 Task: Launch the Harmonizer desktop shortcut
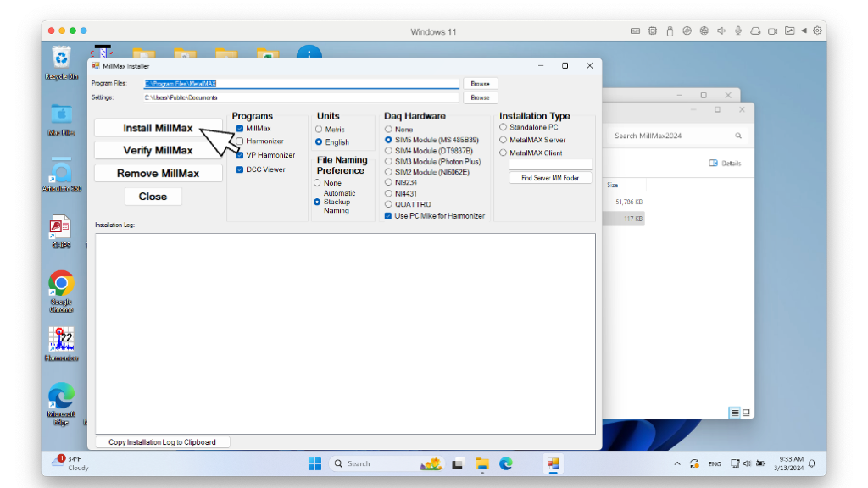61,344
